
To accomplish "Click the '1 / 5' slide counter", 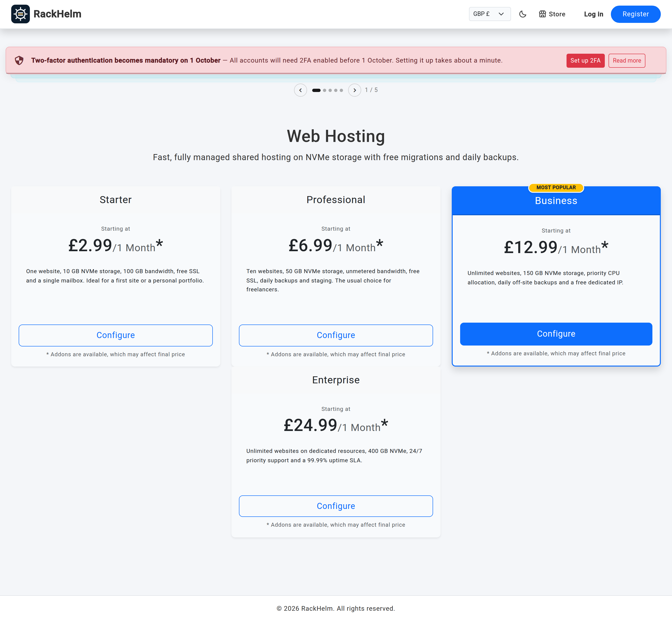I will 371,90.
